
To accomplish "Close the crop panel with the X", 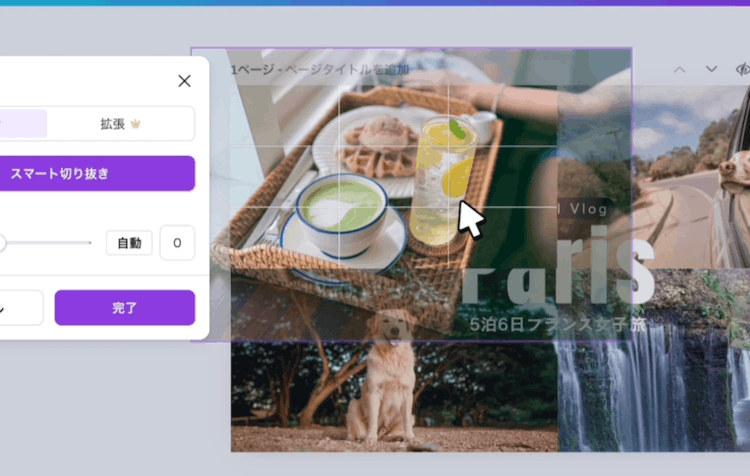I will 184,81.
